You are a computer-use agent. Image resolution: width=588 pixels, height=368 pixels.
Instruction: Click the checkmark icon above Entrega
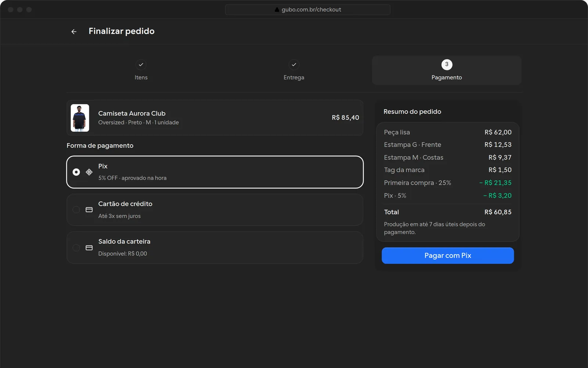(294, 65)
